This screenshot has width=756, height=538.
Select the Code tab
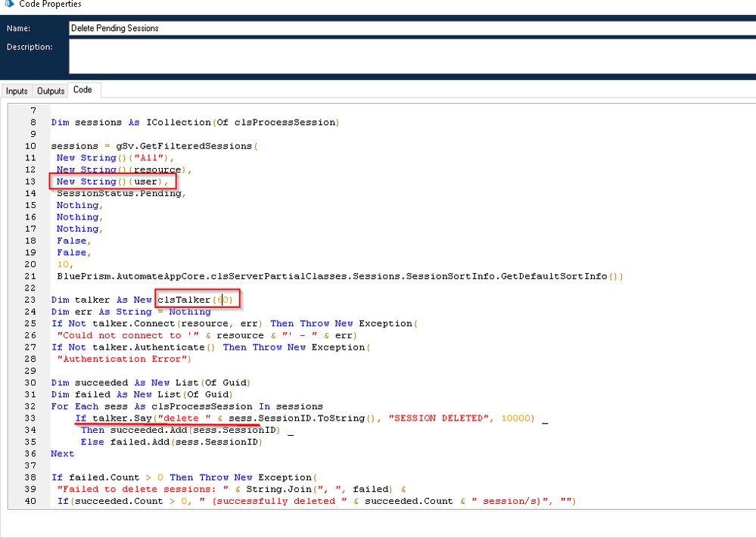82,90
